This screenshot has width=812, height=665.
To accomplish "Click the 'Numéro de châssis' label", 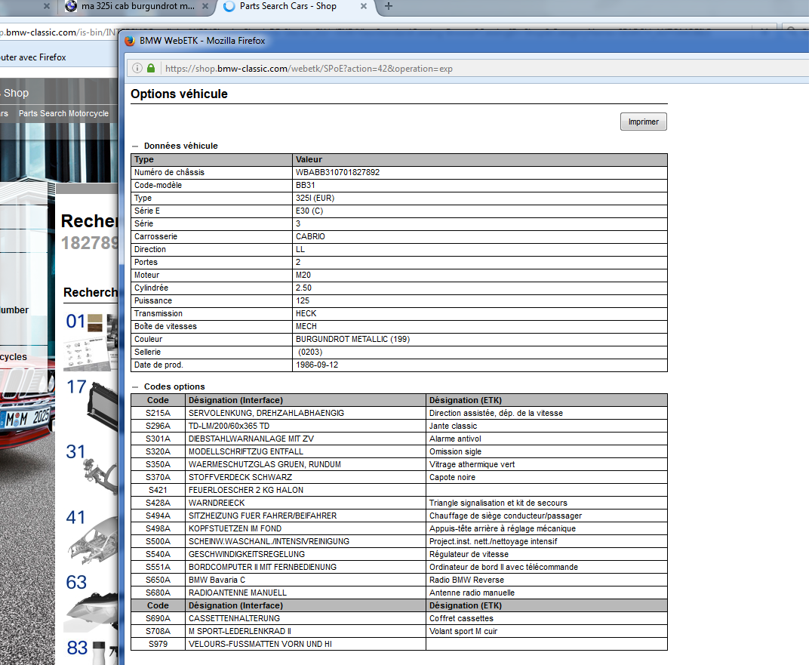I will tap(169, 172).
